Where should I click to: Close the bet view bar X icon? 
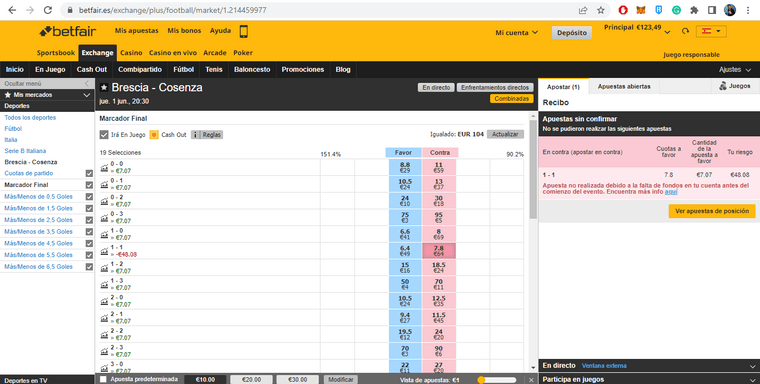click(531, 380)
